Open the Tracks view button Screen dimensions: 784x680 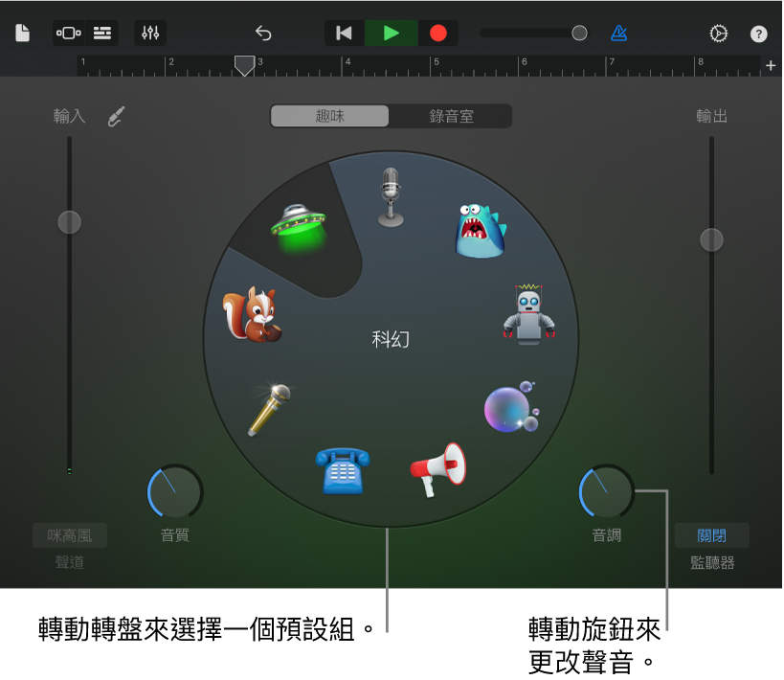pos(102,33)
